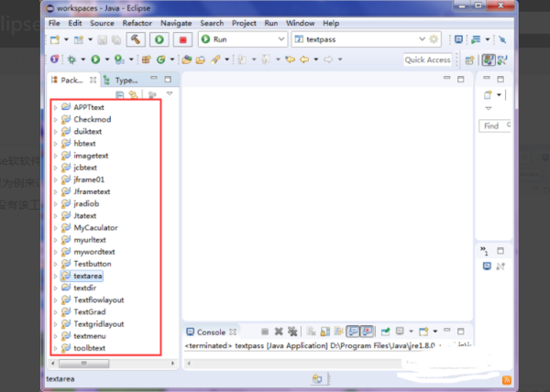Open the Source menu

click(x=102, y=23)
